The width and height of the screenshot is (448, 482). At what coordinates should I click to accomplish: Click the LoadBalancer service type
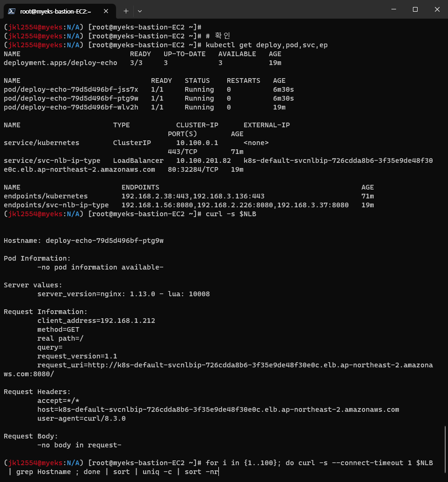138,161
